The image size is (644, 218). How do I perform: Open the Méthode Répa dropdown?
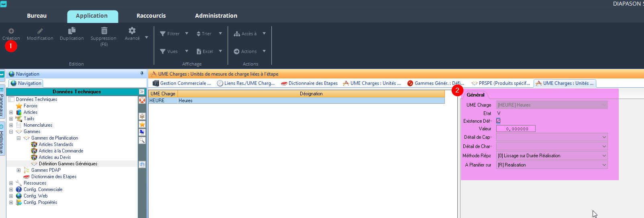604,156
